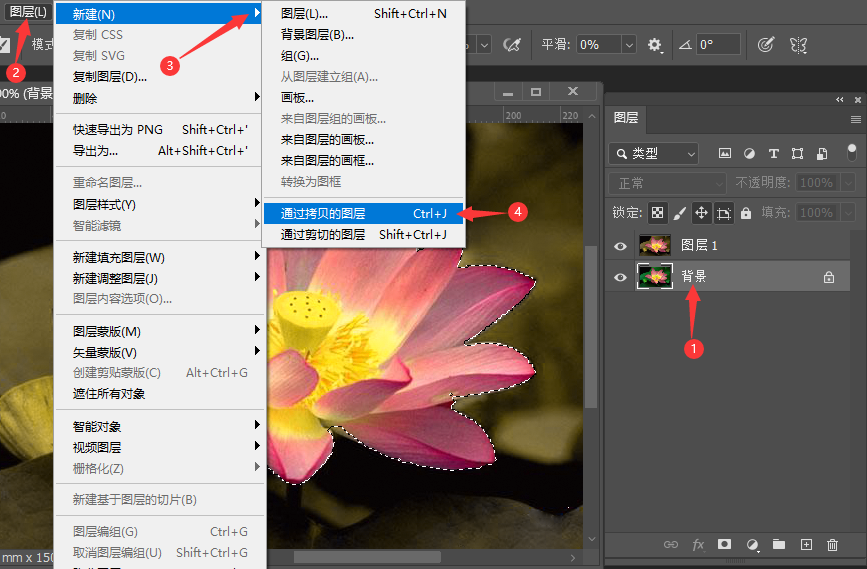Viewport: 867px width, 569px height.
Task: Click 图层(L)... new layer entry
Action: [363, 14]
